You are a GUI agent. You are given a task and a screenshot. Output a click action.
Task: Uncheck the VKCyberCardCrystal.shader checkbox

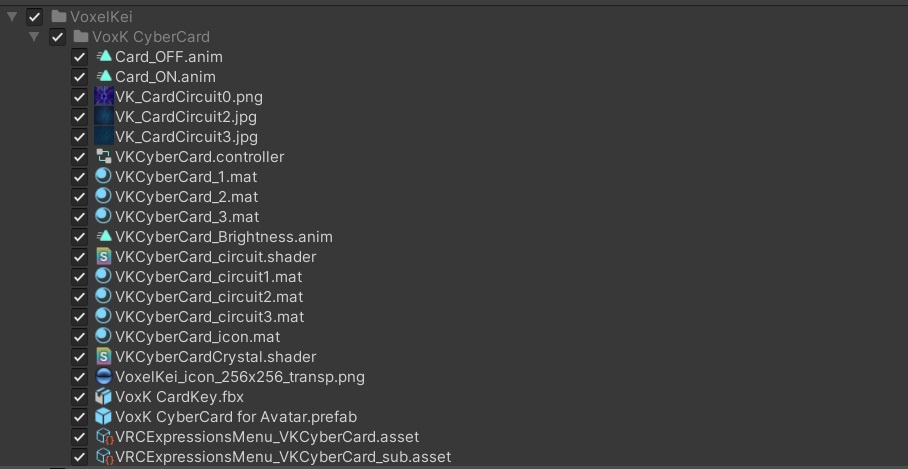point(80,357)
